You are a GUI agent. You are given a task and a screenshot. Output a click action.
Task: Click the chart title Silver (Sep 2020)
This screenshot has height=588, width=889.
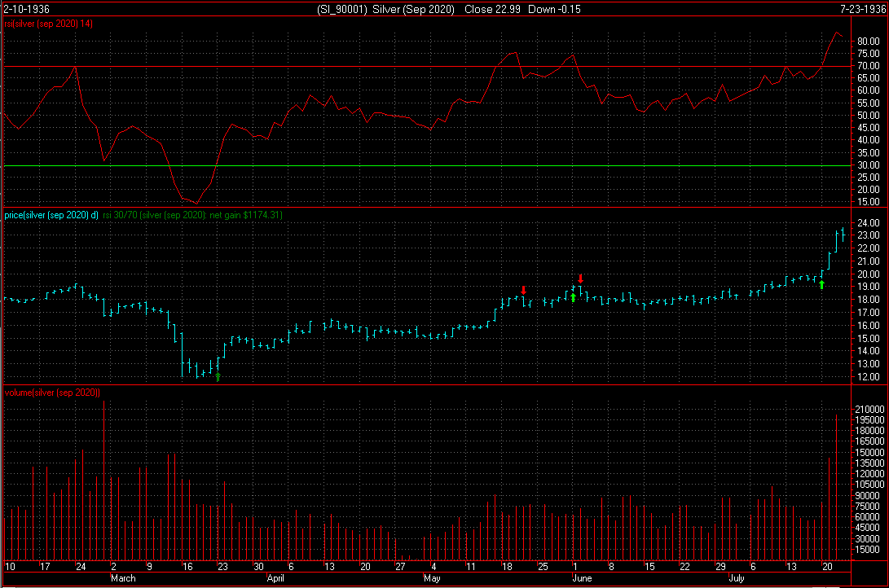(x=413, y=9)
